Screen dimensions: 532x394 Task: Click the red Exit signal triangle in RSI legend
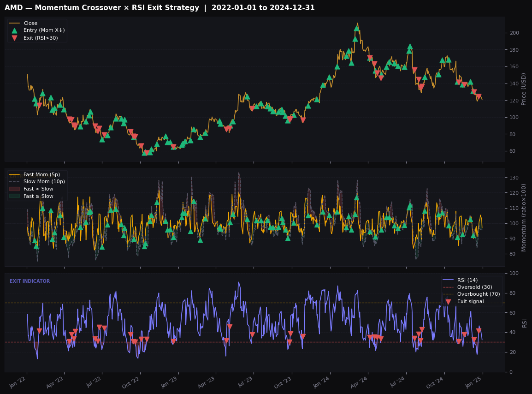coord(448,302)
